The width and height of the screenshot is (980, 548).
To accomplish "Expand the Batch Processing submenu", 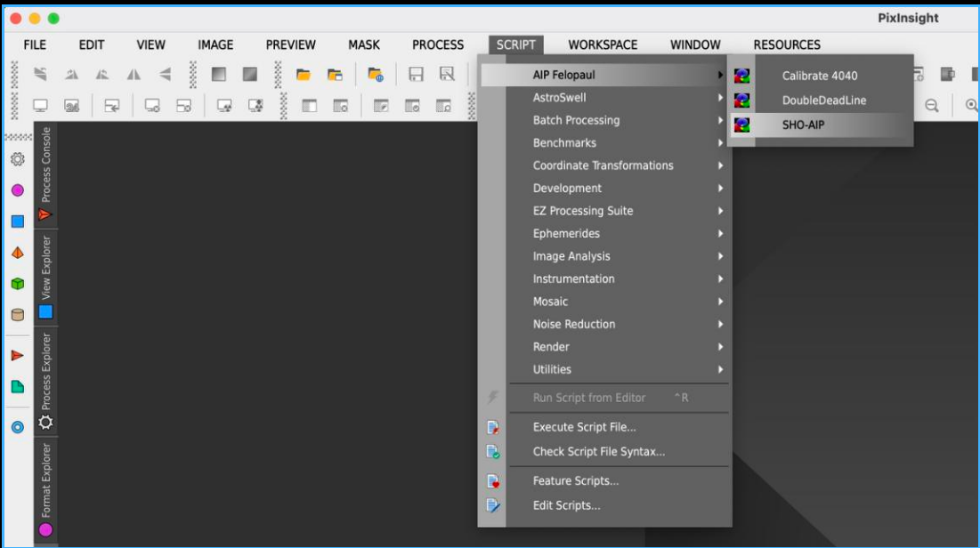I will tap(576, 120).
